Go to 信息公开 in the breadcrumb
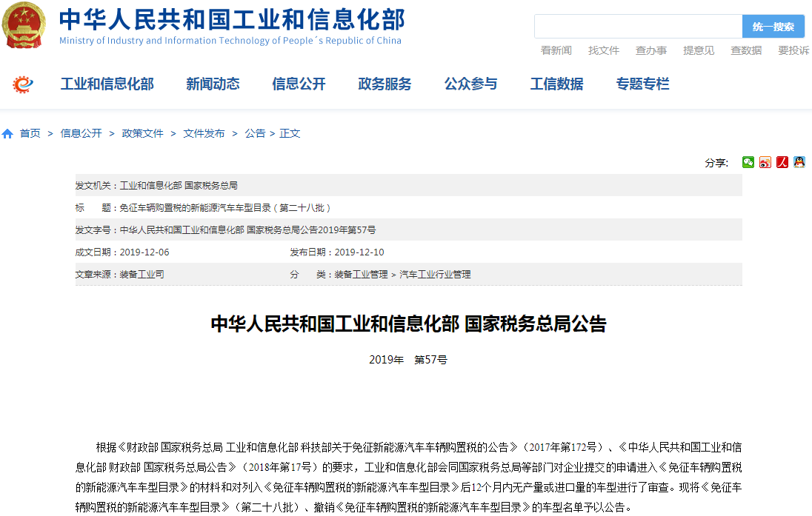The width and height of the screenshot is (812, 516). 81,133
